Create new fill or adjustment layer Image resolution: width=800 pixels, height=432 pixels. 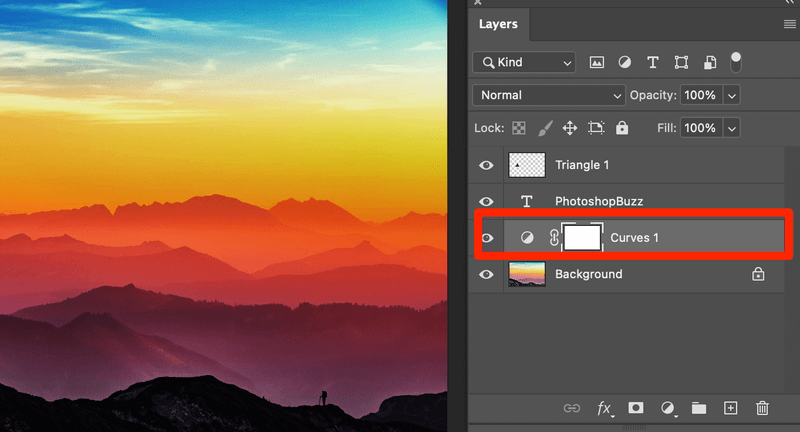[667, 408]
